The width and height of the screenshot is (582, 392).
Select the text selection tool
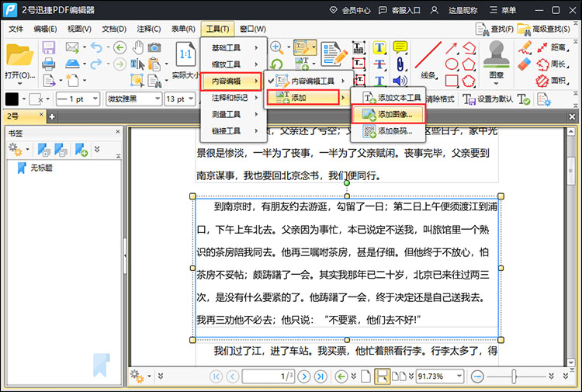click(137, 64)
